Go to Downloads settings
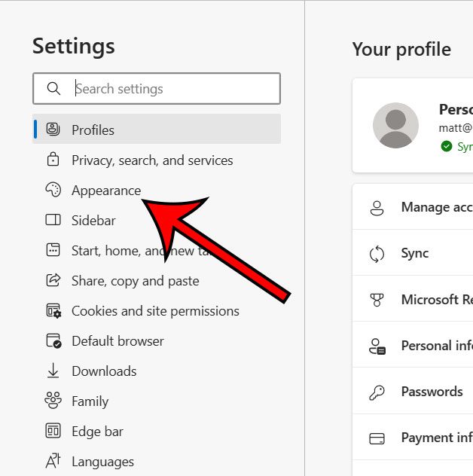Viewport: 473px width, 476px height. (104, 371)
